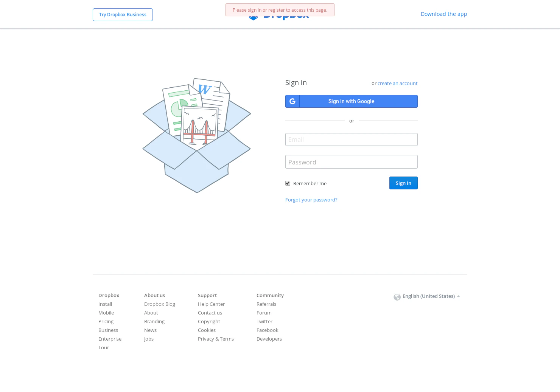Open the Branding footer link
This screenshot has height=392, width=560.
click(154, 321)
